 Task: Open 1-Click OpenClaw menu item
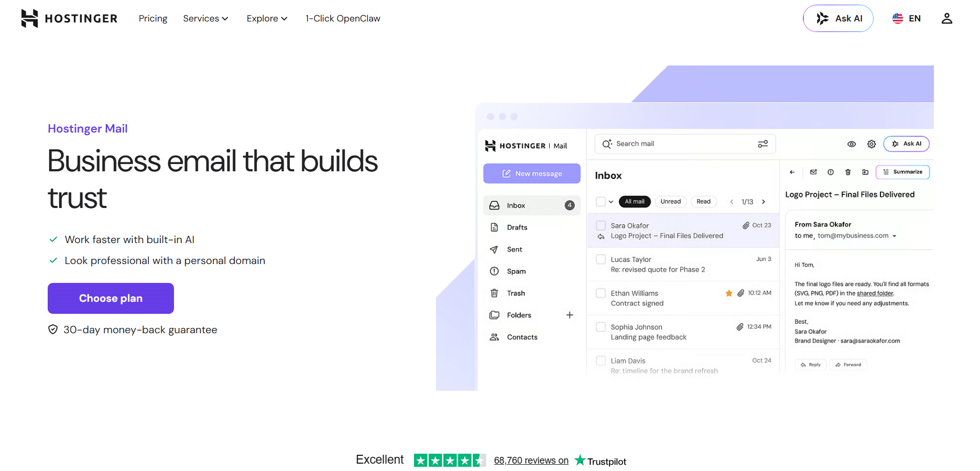[x=343, y=18]
